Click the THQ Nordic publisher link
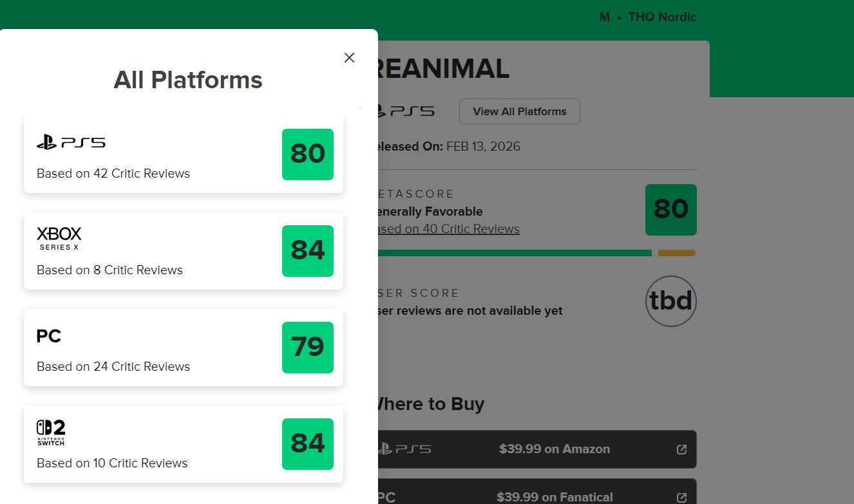Viewport: 854px width, 504px height. coord(662,17)
